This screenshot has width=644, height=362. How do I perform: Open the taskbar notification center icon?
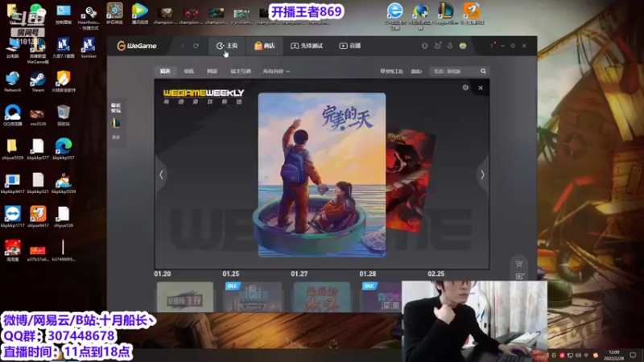click(633, 355)
